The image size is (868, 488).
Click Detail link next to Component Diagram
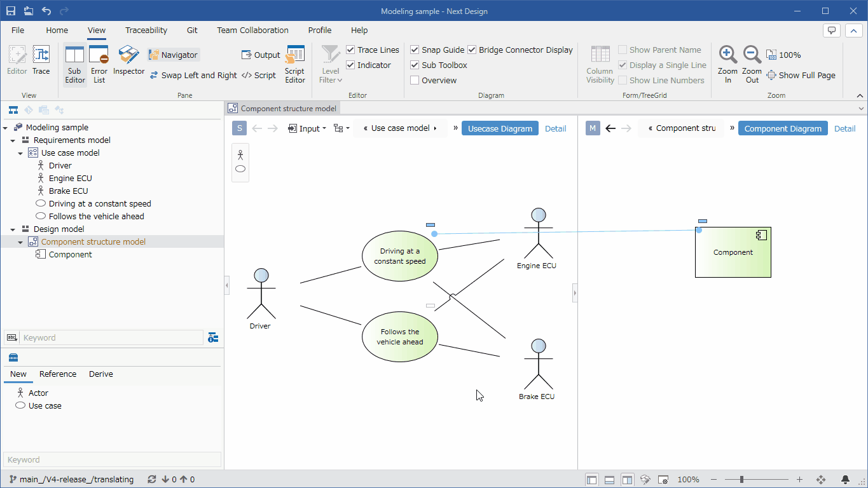click(844, 128)
